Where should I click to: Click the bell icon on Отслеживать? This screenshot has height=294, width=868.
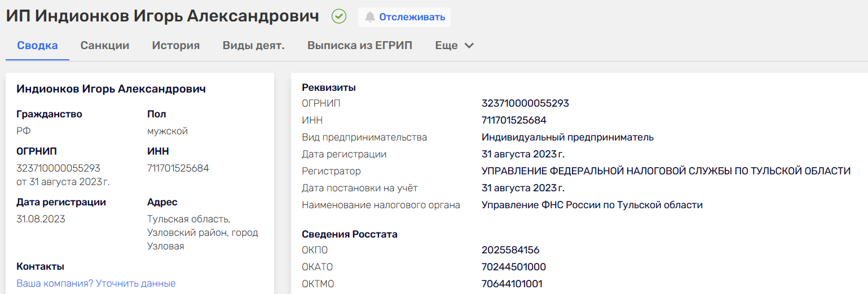pos(370,17)
